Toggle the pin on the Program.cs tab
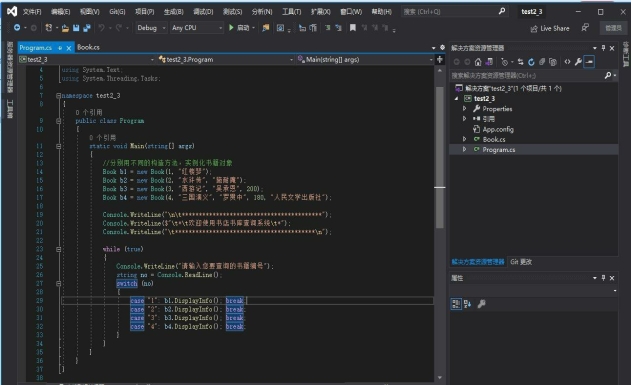 60,48
